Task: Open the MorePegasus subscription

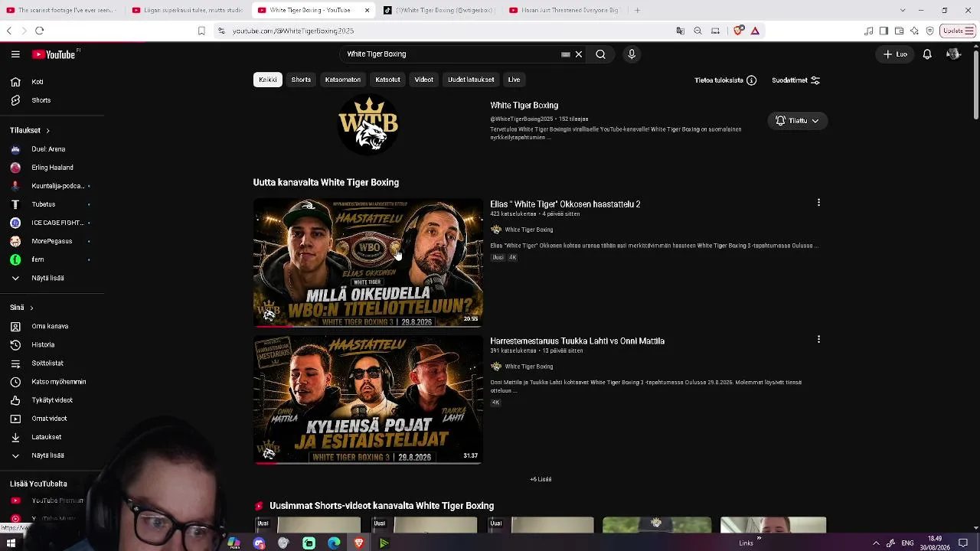Action: [52, 241]
